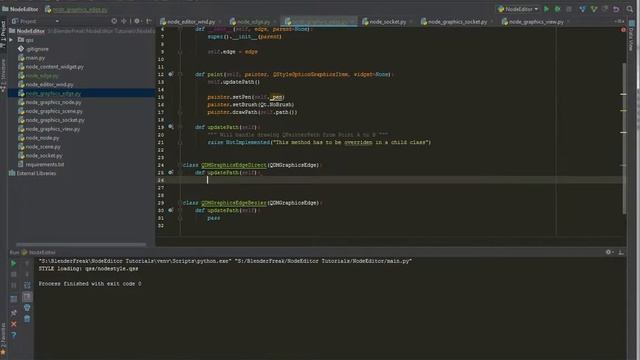The image size is (640, 360).
Task: Toggle the Favorites side tool window
Action: coord(3,339)
